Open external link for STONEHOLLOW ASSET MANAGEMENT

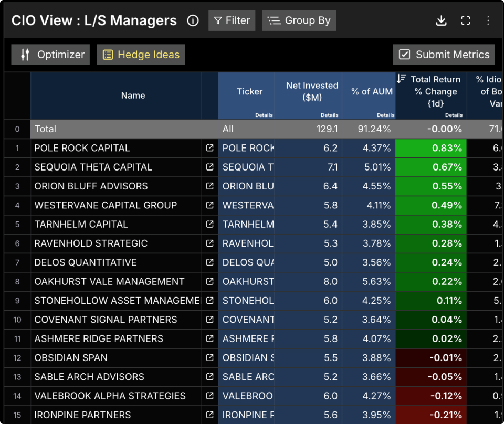pyautogui.click(x=210, y=300)
